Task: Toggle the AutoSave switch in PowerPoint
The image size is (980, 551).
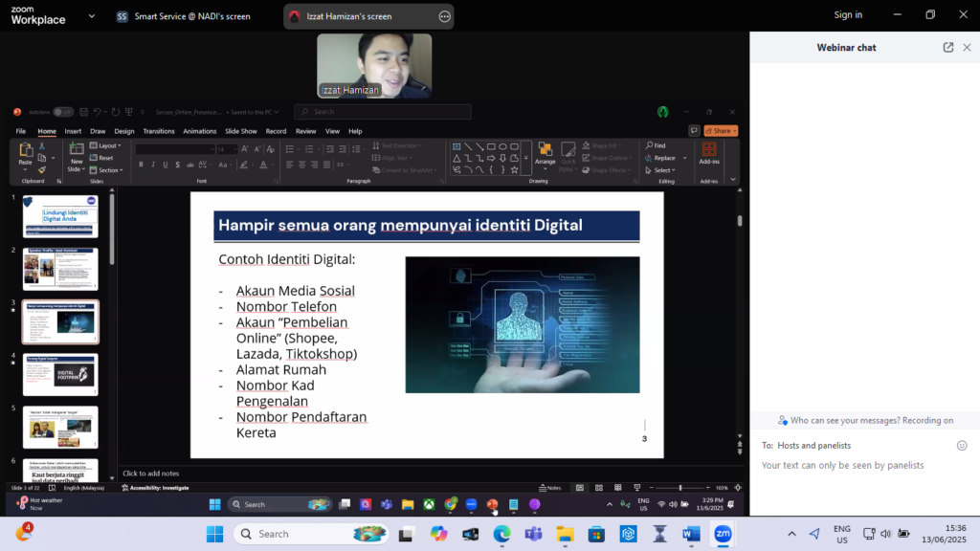Action: pos(62,112)
